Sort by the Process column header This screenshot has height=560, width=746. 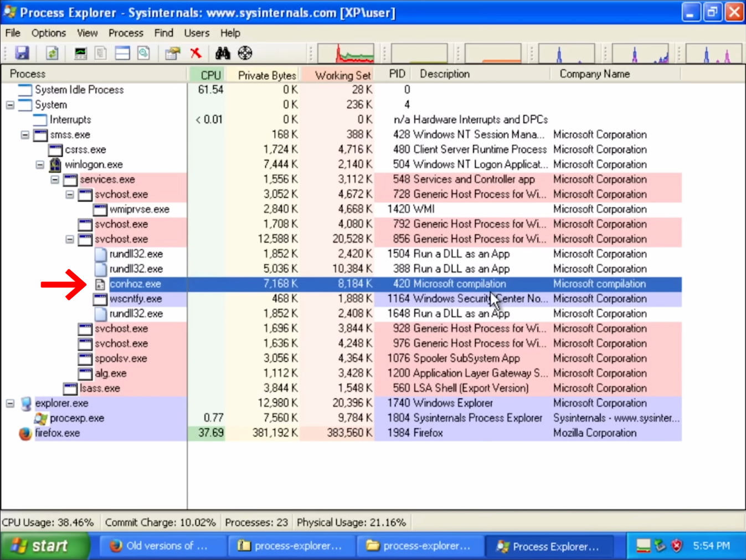click(94, 74)
